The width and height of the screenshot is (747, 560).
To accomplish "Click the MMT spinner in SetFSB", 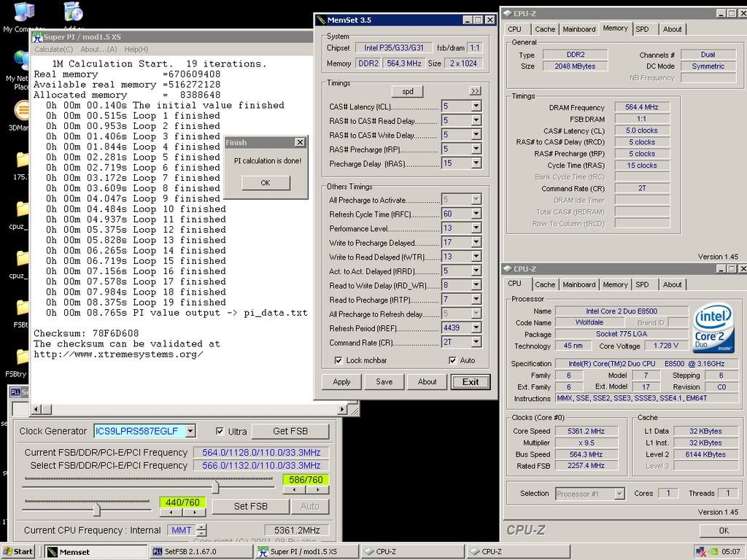I will tap(201, 530).
